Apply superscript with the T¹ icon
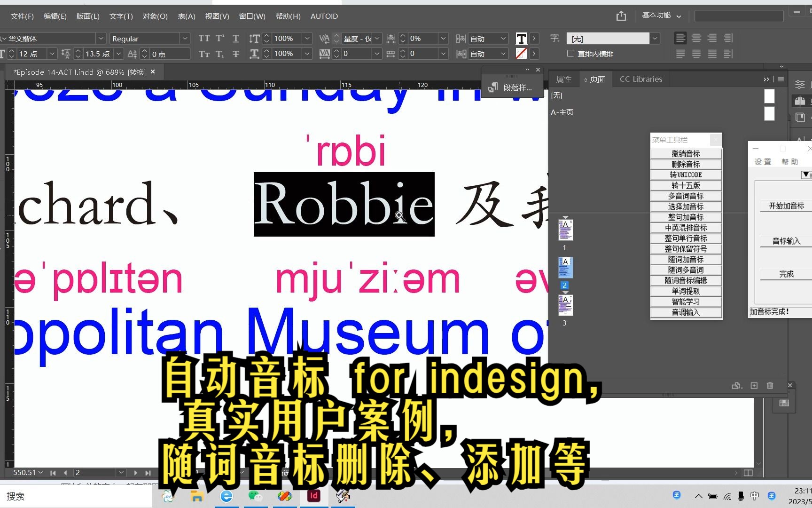Screen dimensions: 812x508 point(220,38)
